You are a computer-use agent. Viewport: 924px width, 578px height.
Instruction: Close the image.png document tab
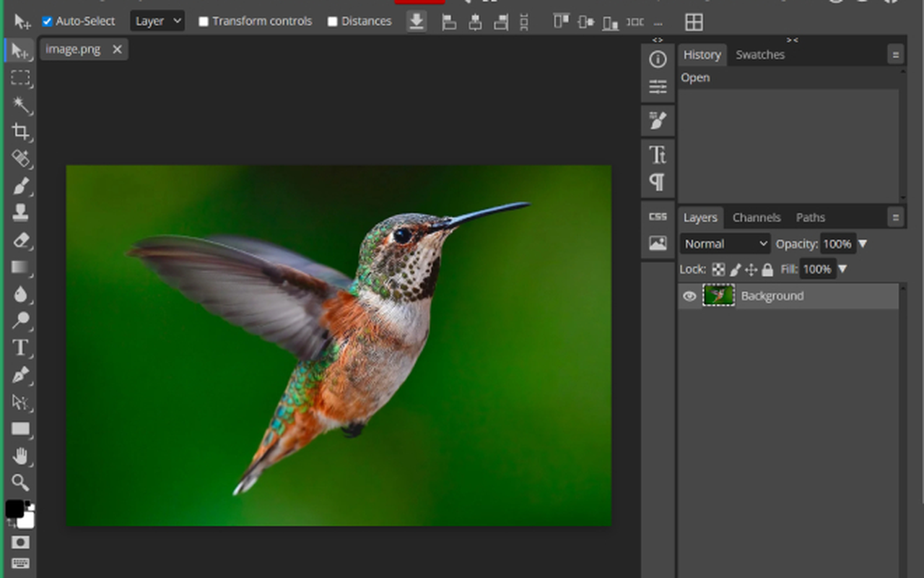click(x=117, y=49)
